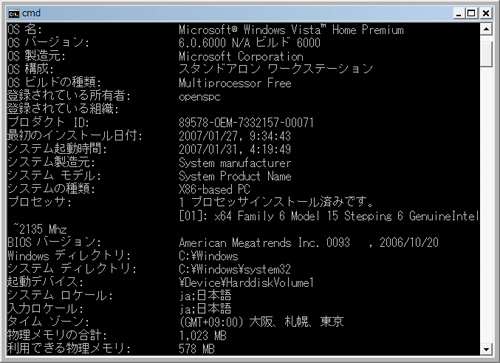
Task: Maximize the cmd window
Action: (471, 13)
